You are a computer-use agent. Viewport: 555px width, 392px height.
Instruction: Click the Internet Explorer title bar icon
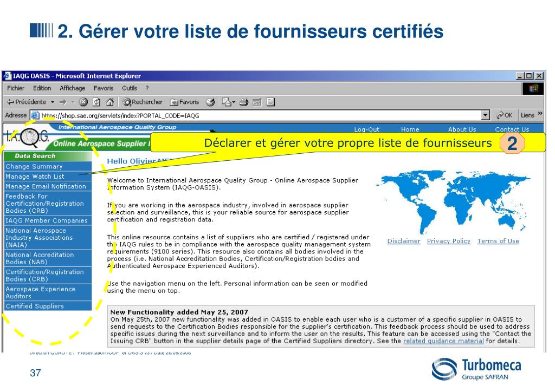[7, 76]
